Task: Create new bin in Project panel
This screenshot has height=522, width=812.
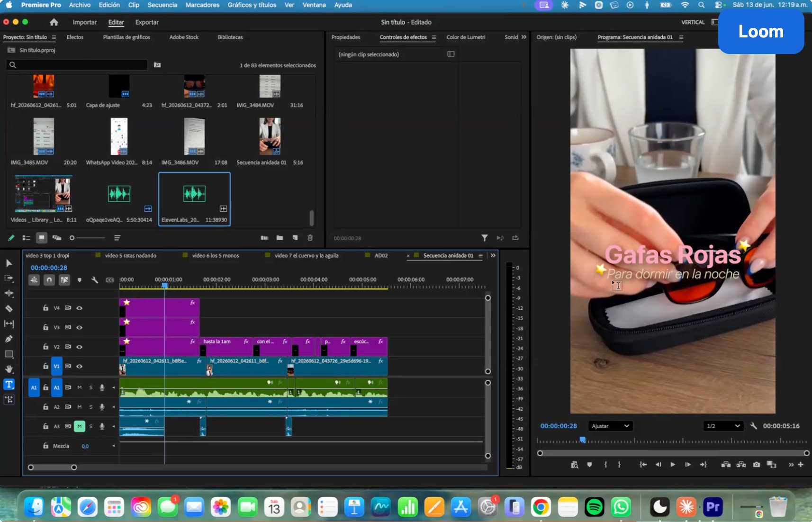Action: [280, 238]
